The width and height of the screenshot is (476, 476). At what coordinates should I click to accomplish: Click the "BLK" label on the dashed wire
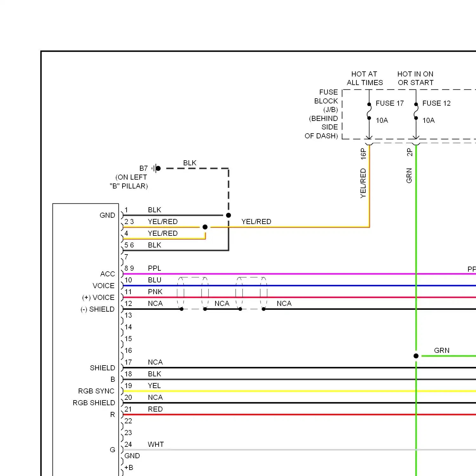pyautogui.click(x=190, y=163)
